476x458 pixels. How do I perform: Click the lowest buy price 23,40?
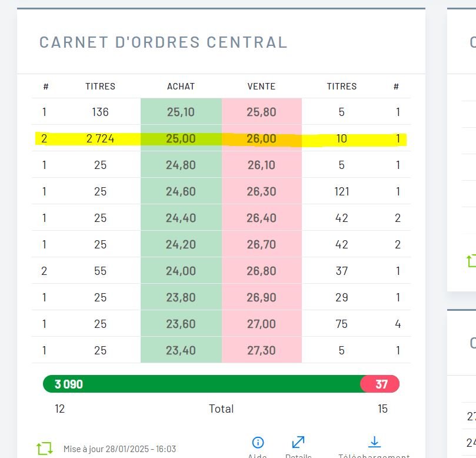pyautogui.click(x=181, y=350)
